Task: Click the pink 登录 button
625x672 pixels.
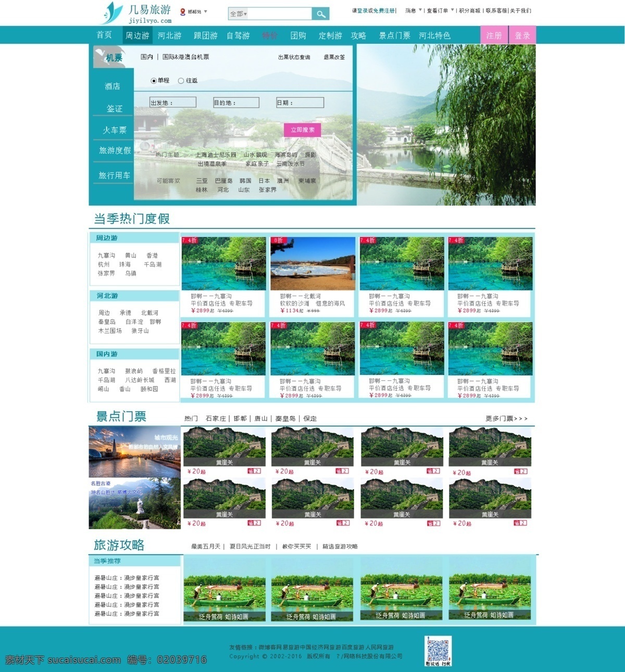Action: (x=522, y=35)
